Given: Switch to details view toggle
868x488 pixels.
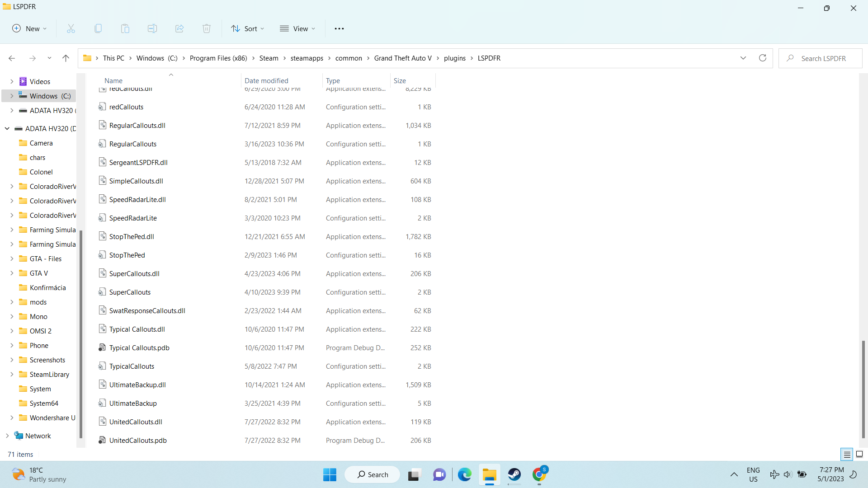Looking at the screenshot, I should 847,454.
